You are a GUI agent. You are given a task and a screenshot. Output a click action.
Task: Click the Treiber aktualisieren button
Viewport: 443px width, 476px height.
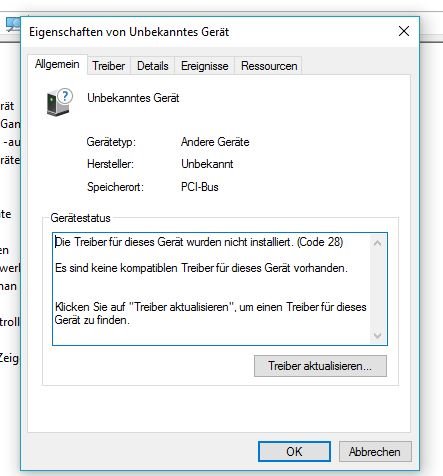[x=320, y=366]
